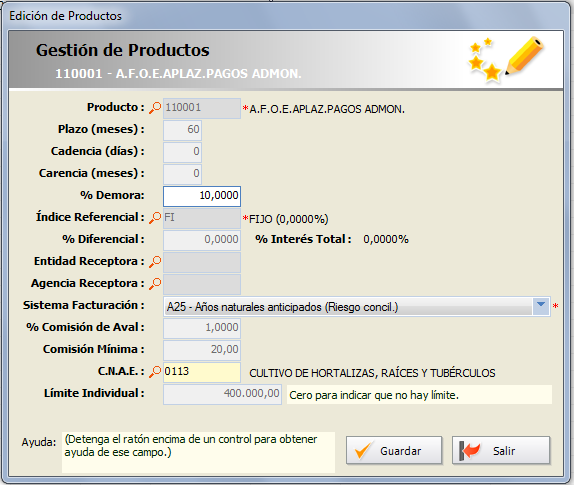The width and height of the screenshot is (574, 485).
Task: Focus the % Demora input field
Action: coord(202,196)
